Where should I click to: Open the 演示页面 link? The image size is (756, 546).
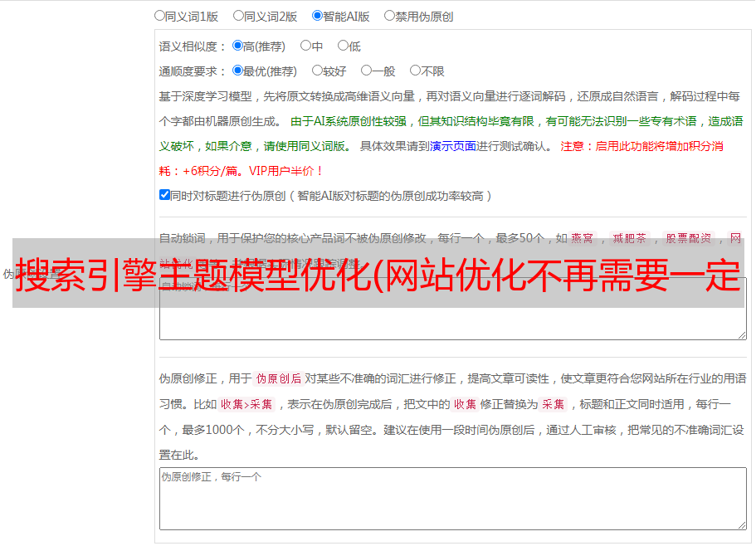click(453, 146)
